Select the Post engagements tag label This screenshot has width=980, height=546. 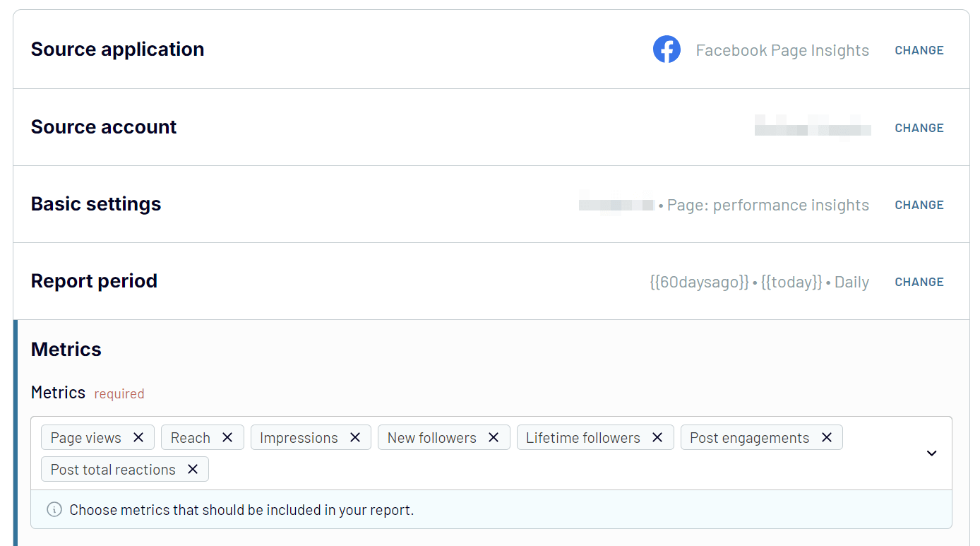click(750, 438)
